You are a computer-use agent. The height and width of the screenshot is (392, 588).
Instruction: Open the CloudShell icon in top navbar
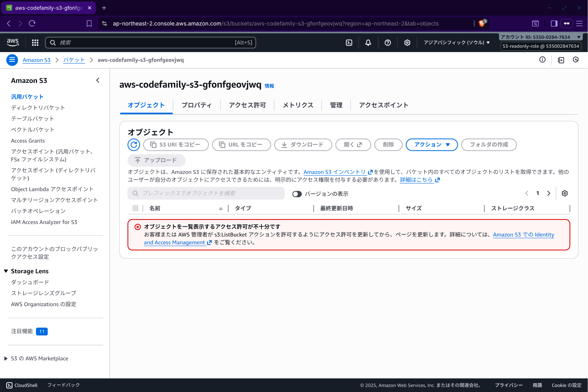[x=349, y=42]
